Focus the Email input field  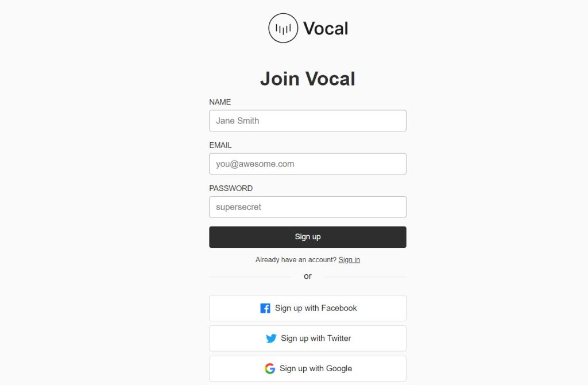point(307,164)
